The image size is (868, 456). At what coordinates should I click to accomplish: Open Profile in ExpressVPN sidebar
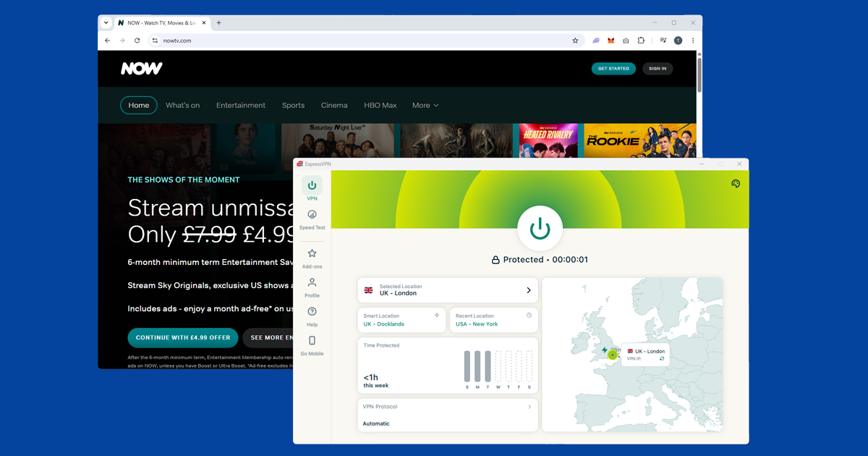point(312,287)
